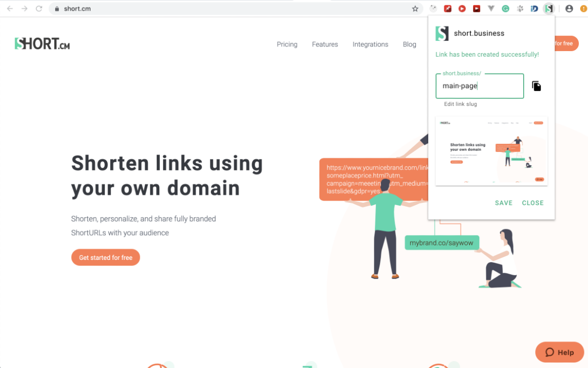Open the radar-circle extension icon

point(433,8)
